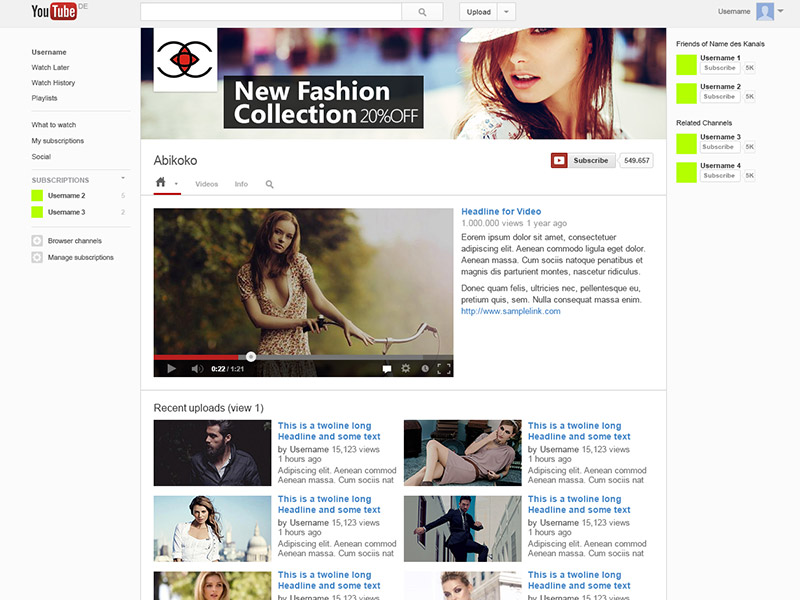Viewport: 800px width, 600px height.
Task: Click the New Fashion Collection banner
Action: click(x=323, y=102)
